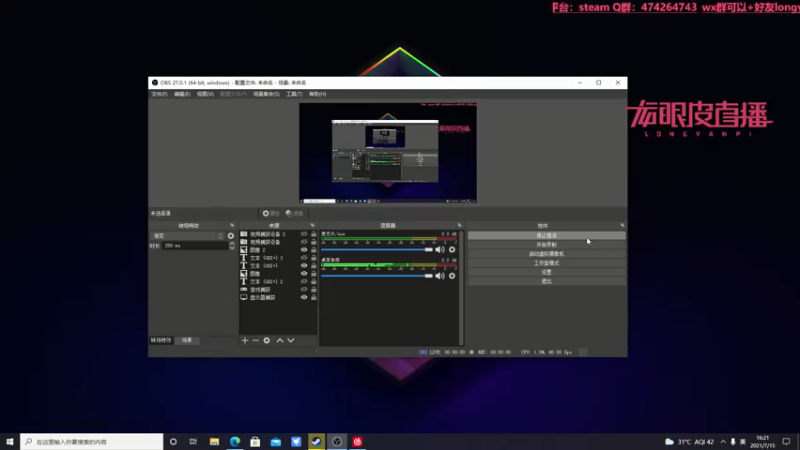Viewport: 800px width, 450px height.
Task: Open 设置 in the controls panel
Action: tap(546, 272)
